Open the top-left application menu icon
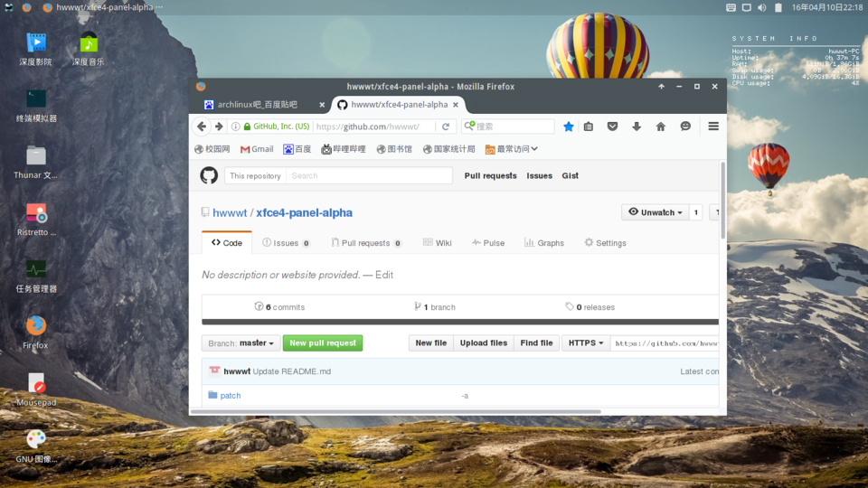Screen dimensions: 868x488 [9, 7]
